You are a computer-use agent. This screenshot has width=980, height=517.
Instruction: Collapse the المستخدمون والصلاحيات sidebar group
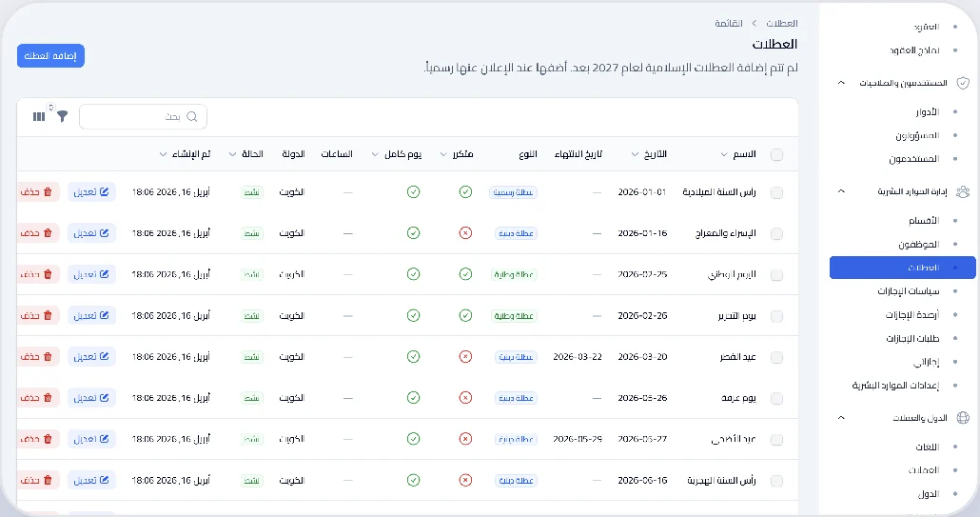841,83
